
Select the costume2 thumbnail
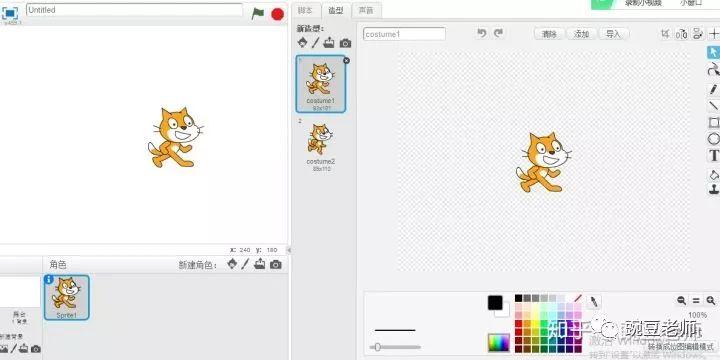[x=321, y=145]
